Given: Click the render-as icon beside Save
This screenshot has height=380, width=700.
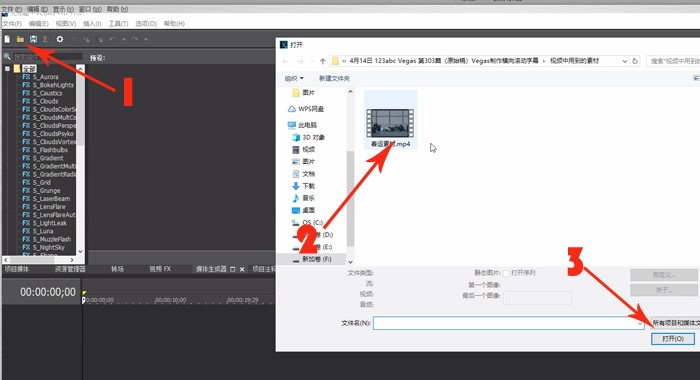Looking at the screenshot, I should point(46,39).
